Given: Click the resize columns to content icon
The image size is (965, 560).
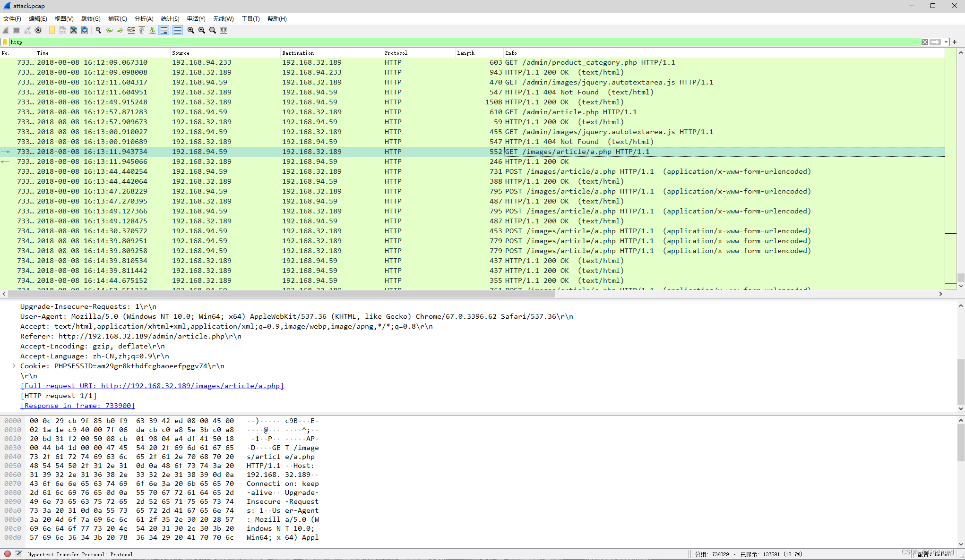Looking at the screenshot, I should coord(224,30).
